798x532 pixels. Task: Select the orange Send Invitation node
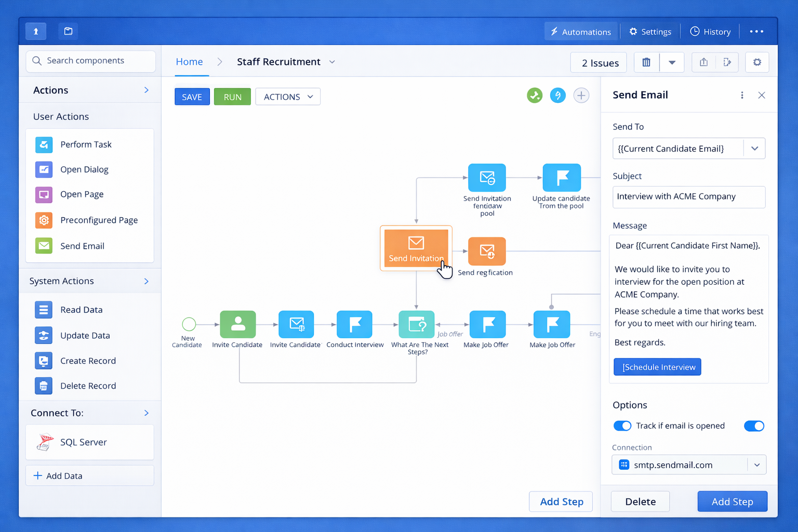click(416, 248)
